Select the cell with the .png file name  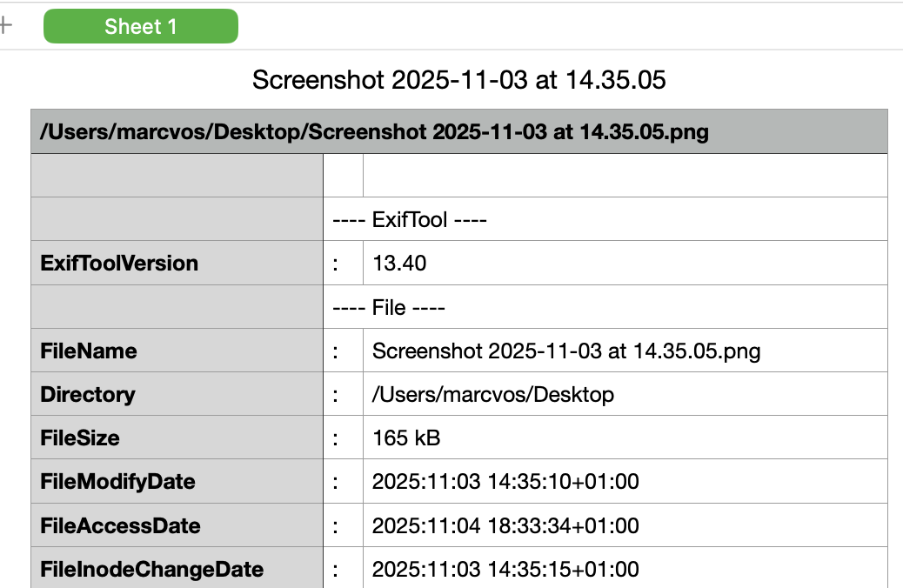pyautogui.click(x=566, y=351)
